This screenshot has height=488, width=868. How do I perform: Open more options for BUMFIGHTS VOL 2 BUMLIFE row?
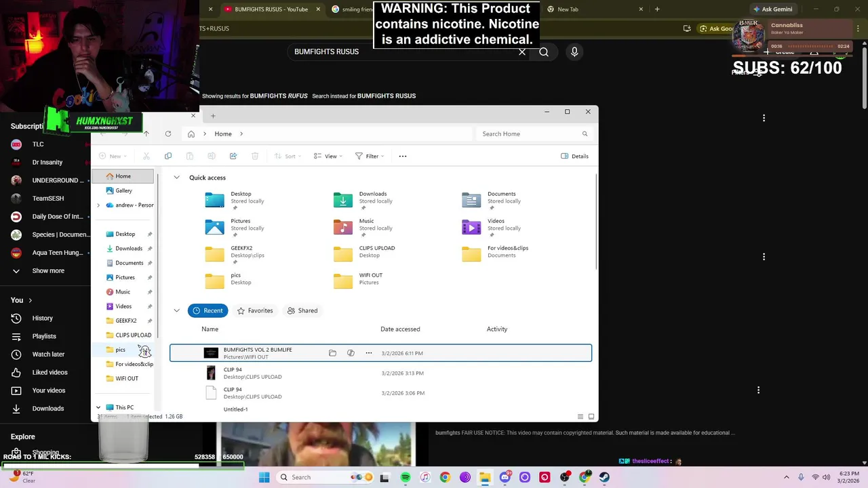coord(369,353)
